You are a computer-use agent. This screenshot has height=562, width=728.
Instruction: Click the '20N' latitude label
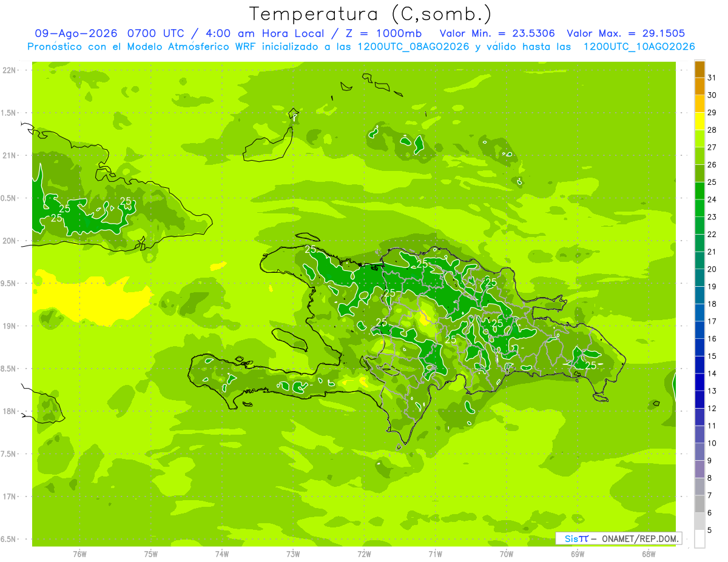coord(9,241)
